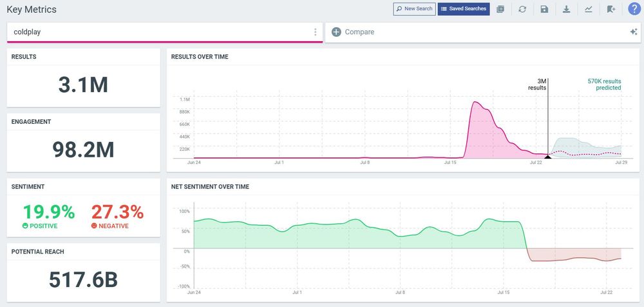Save the search using the floppy disk icon
The width and height of the screenshot is (644, 307).
544,9
